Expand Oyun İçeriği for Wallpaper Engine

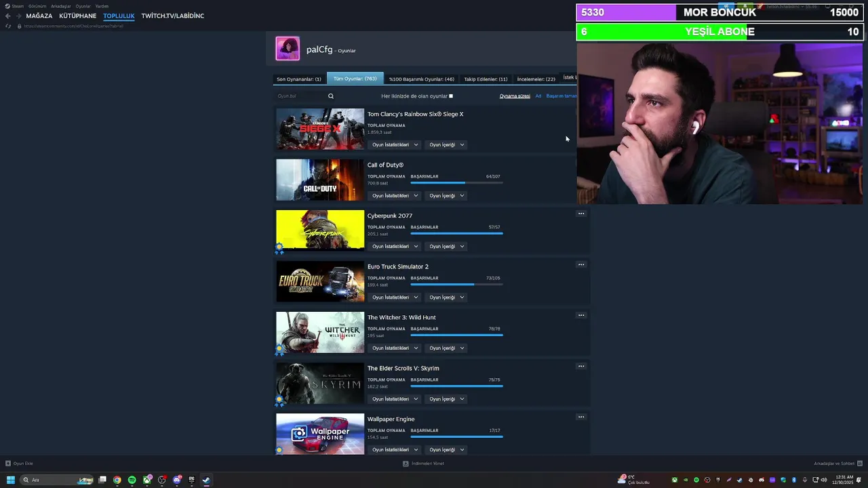point(447,449)
